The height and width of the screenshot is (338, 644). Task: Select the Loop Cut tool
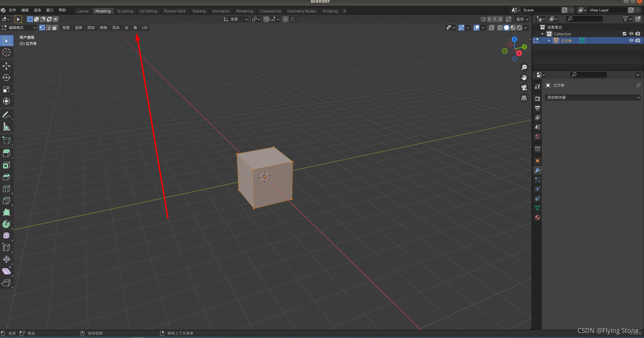6,189
